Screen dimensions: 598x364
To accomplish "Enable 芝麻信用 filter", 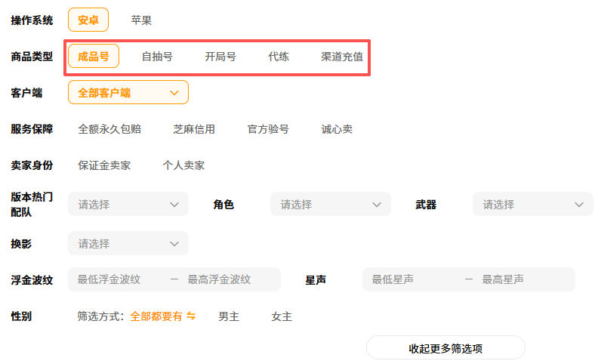I will click(194, 129).
